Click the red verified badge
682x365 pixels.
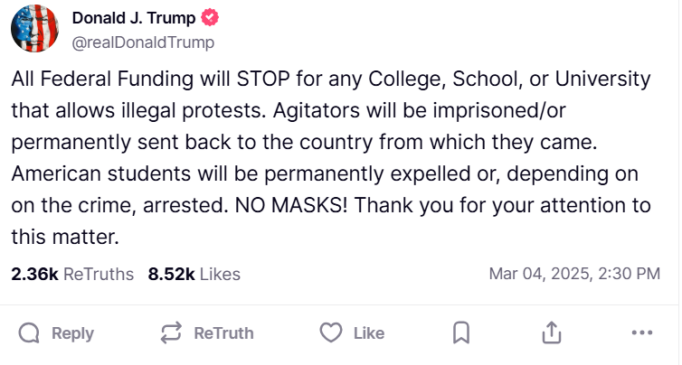210,18
